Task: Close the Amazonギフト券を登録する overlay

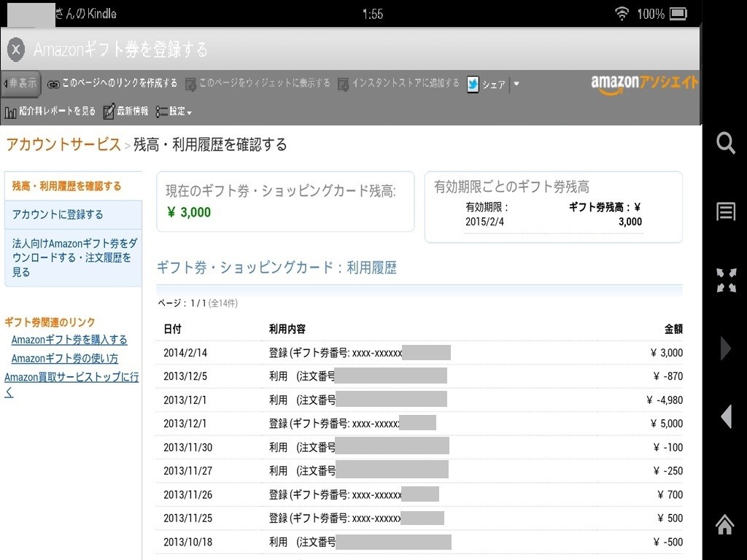Action: pyautogui.click(x=15, y=50)
